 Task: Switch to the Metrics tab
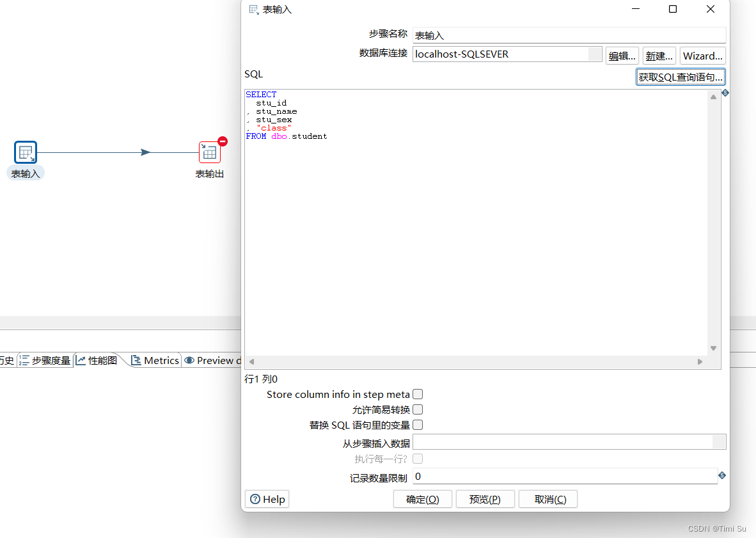pos(155,360)
